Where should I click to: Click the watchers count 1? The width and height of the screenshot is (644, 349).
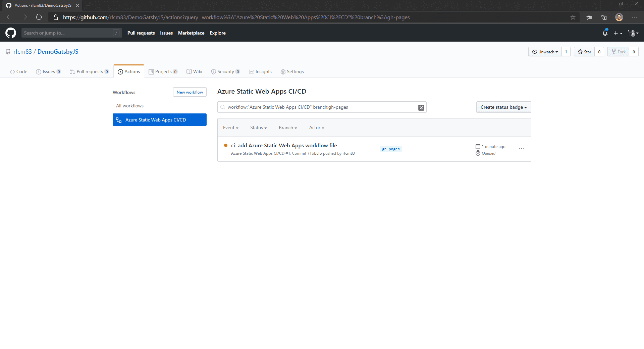(566, 52)
